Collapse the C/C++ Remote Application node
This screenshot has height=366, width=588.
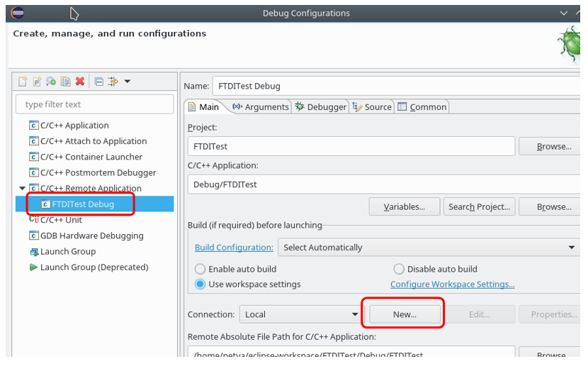point(23,189)
